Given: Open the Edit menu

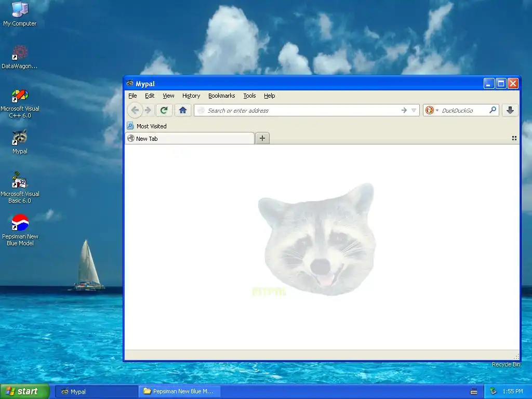Looking at the screenshot, I should point(150,96).
